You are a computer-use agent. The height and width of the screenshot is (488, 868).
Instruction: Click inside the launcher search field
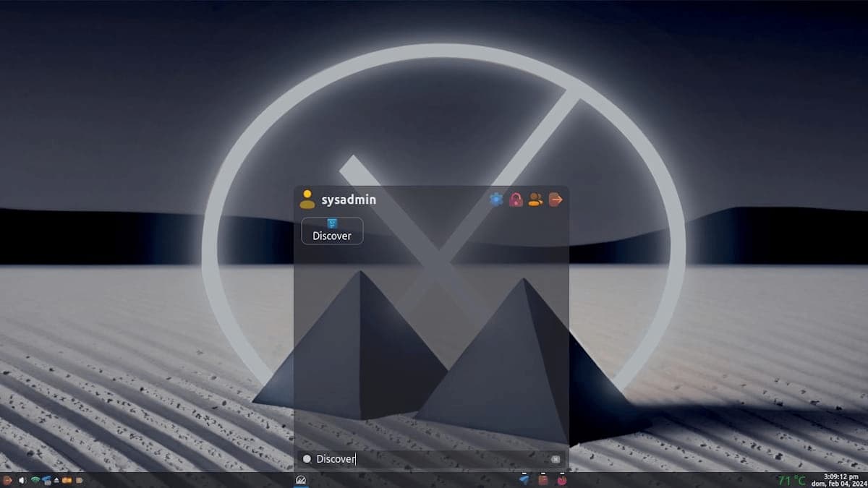[431, 459]
